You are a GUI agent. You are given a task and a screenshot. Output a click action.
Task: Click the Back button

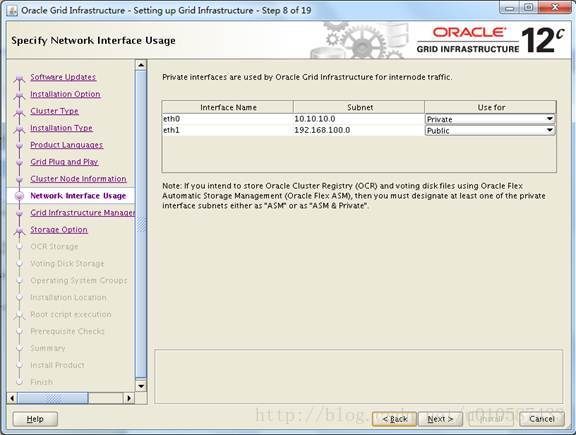click(x=395, y=419)
